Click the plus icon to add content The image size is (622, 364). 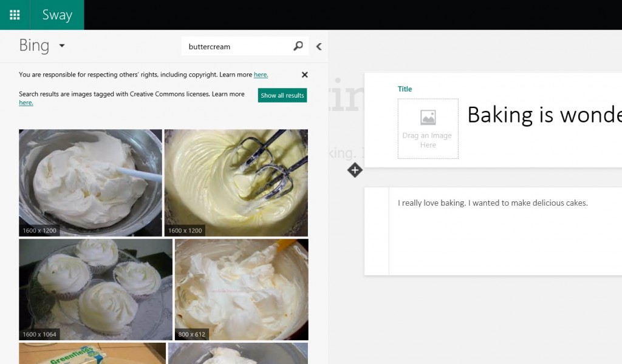point(355,170)
